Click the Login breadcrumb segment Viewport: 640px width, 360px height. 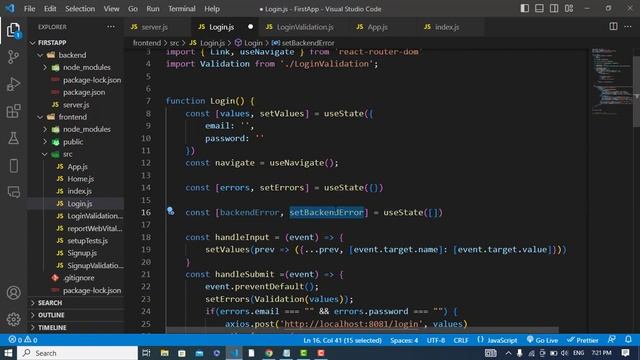point(249,43)
